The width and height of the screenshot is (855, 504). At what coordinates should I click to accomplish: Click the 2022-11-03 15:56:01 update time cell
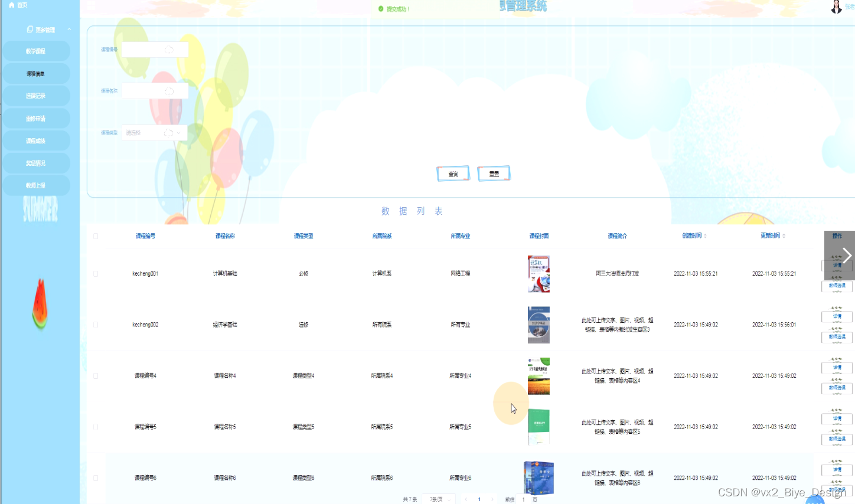774,325
